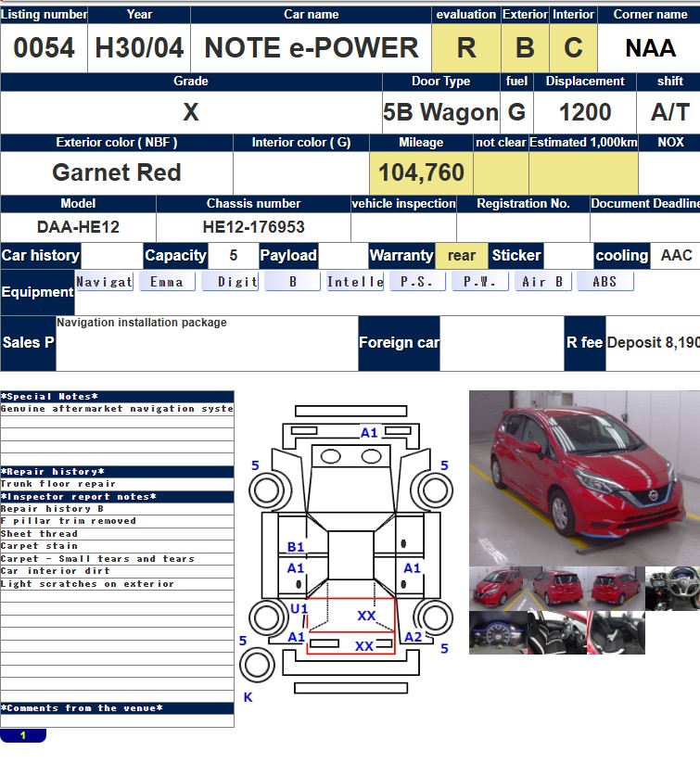Click the evaluation grade R cell
The width and height of the screenshot is (700, 776).
pos(466,48)
